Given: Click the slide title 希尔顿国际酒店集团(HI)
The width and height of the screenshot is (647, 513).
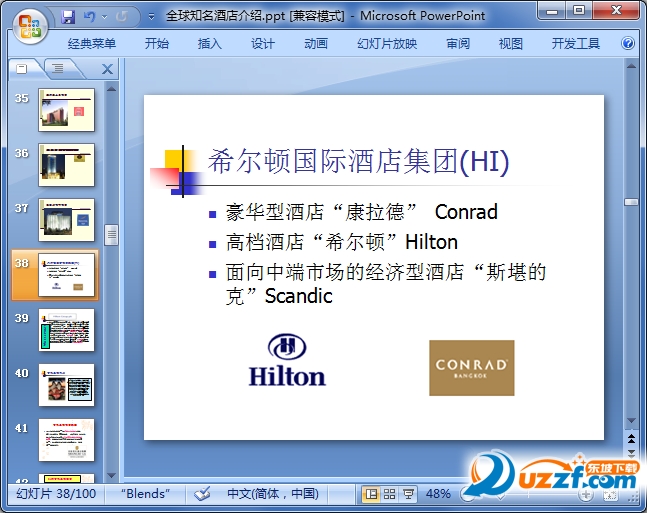Looking at the screenshot, I should 358,161.
